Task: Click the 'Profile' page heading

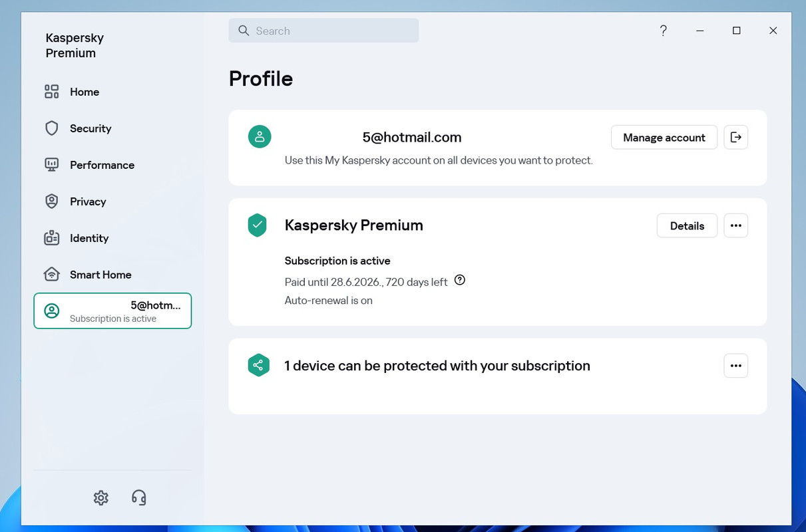Action: coord(261,78)
